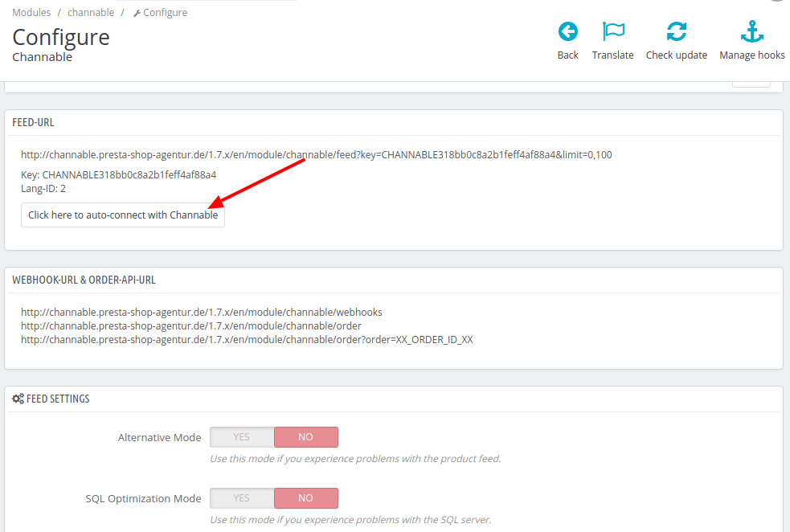Viewport: 790px width, 532px height.
Task: Click the Check update refresh icon
Action: [676, 32]
